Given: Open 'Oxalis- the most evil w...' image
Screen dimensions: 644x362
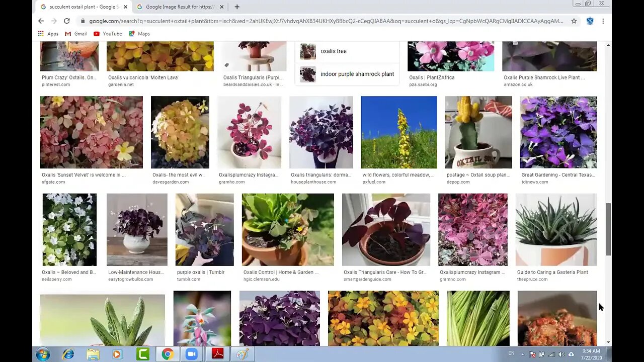Looking at the screenshot, I should coord(180,132).
